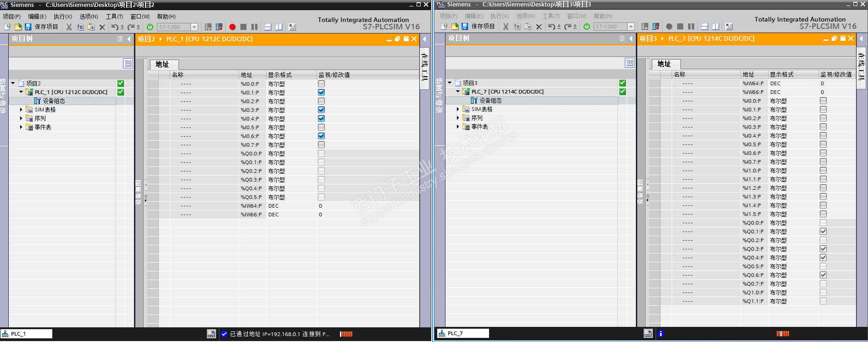The height and width of the screenshot is (342, 868).
Task: Click the stop PLC icon in 项目2 toolbar
Action: [x=219, y=27]
